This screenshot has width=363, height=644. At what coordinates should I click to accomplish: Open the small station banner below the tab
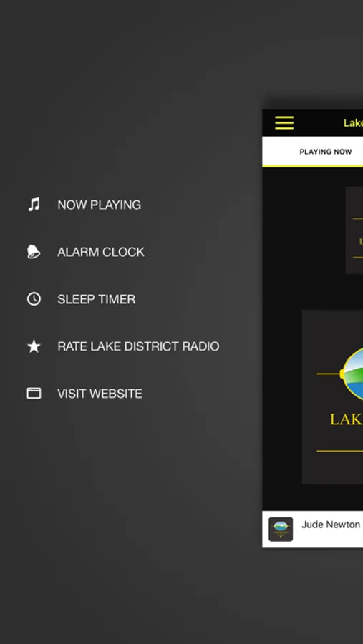click(354, 230)
